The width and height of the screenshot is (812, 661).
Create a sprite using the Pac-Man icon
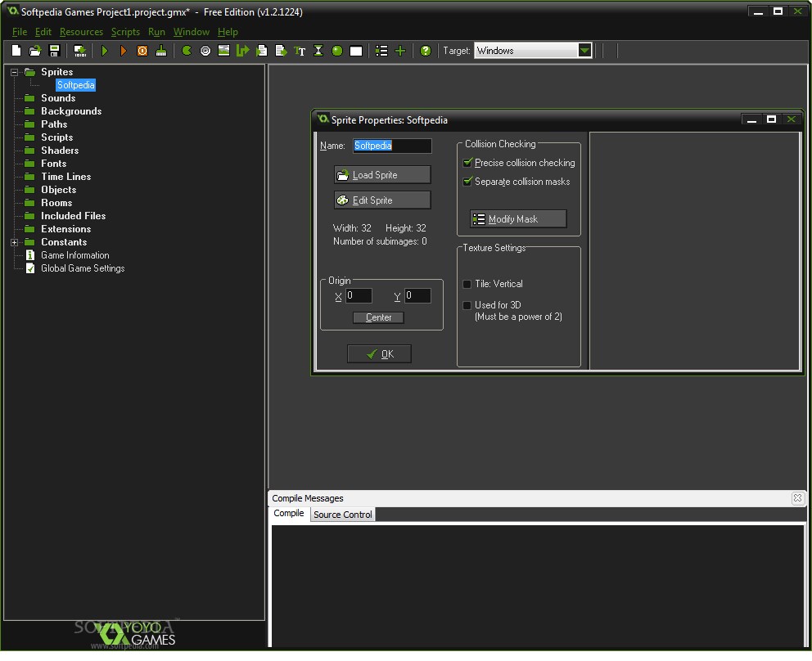point(187,51)
